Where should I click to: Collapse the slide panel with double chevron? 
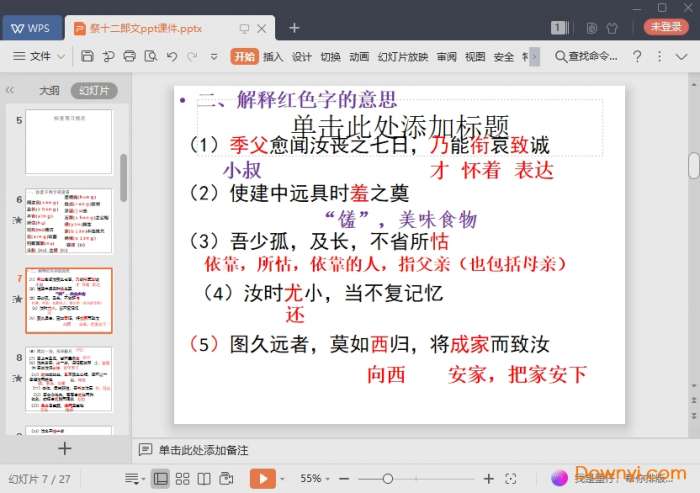11,90
